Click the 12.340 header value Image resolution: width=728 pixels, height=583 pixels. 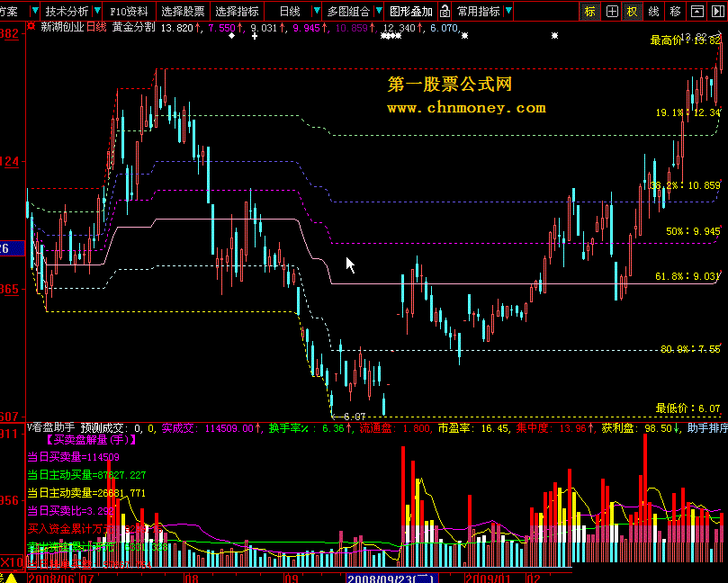click(399, 28)
